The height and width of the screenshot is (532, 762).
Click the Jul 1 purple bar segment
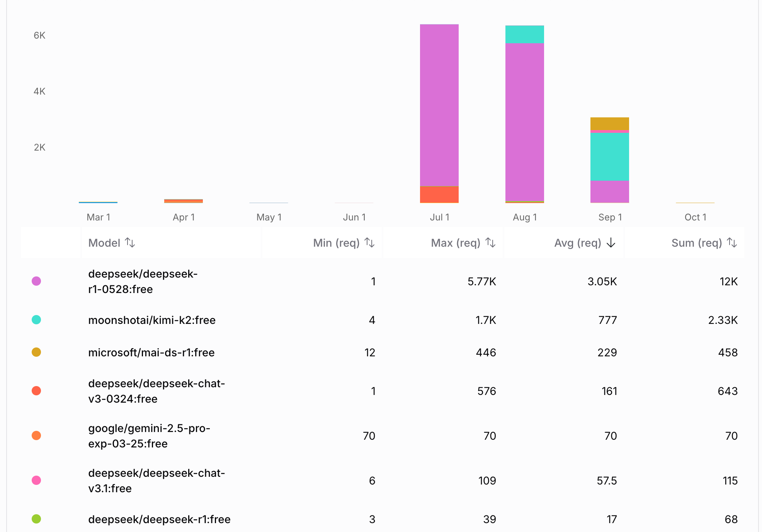(x=439, y=104)
